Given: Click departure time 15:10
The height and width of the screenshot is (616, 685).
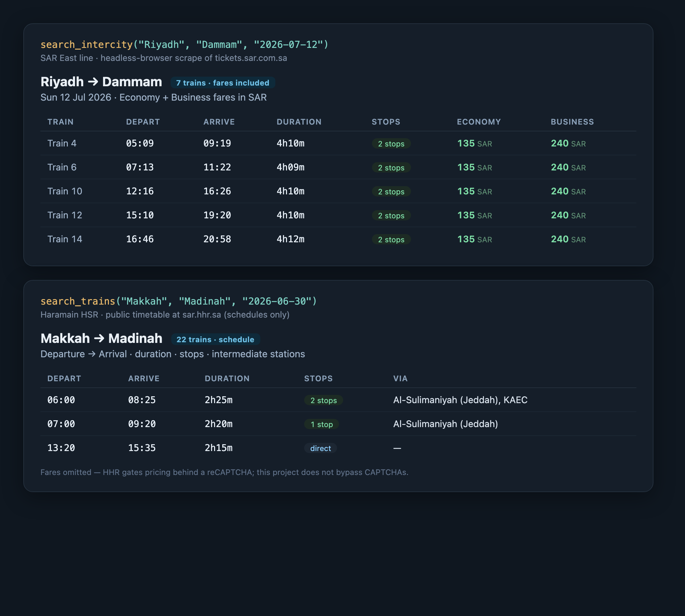Looking at the screenshot, I should click(140, 215).
